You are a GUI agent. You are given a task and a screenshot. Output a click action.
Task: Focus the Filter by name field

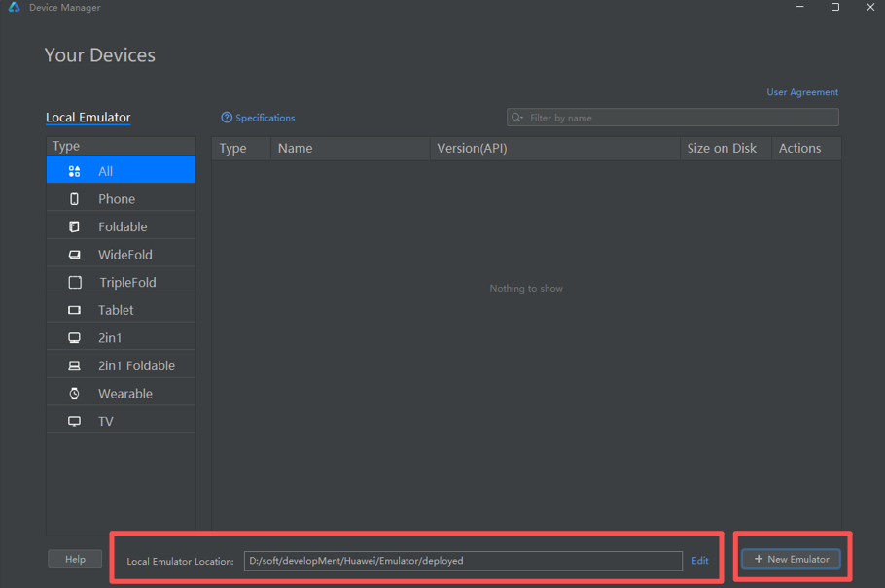coord(673,118)
